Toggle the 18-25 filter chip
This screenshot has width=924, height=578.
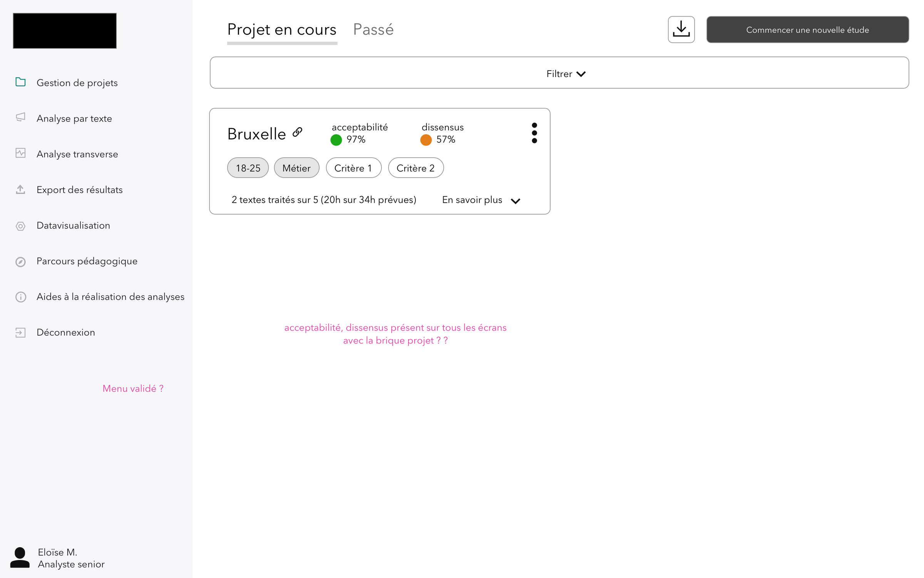coord(248,168)
